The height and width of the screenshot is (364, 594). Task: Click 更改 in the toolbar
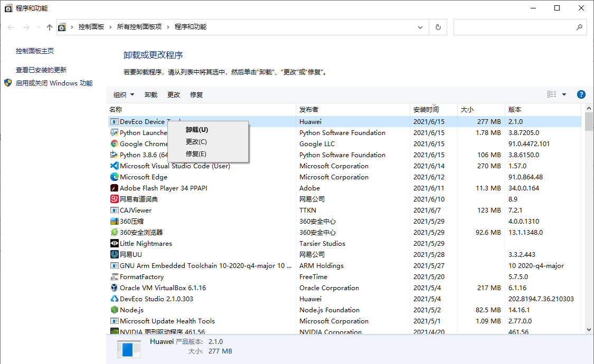coord(174,94)
